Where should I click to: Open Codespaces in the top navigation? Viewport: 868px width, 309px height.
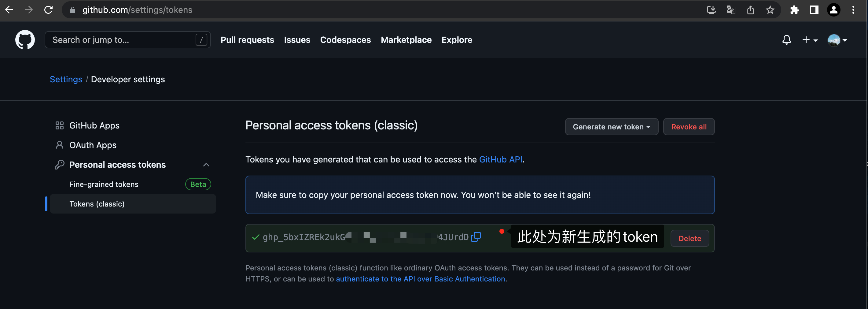coord(345,40)
